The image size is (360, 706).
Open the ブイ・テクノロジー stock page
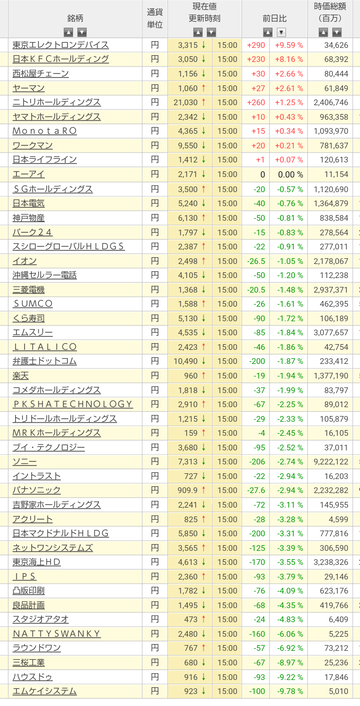(49, 448)
